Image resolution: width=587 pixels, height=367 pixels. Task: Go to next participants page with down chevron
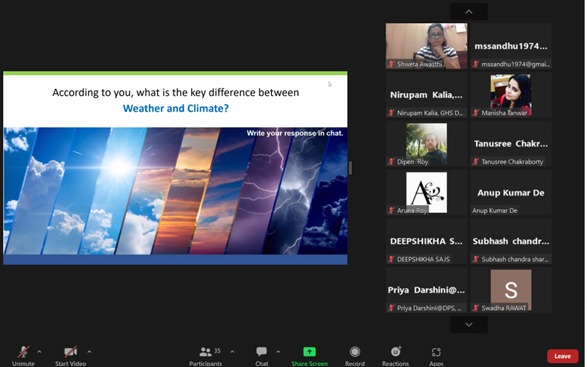click(469, 324)
